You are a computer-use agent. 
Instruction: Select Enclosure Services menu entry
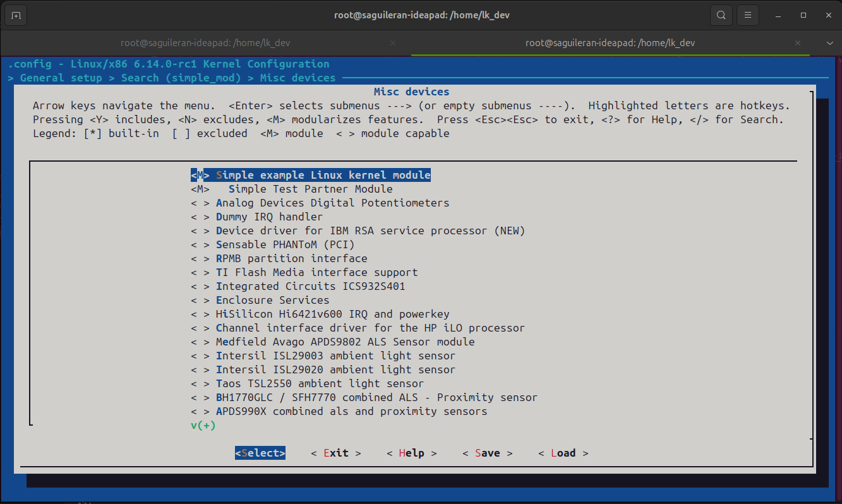tap(272, 300)
